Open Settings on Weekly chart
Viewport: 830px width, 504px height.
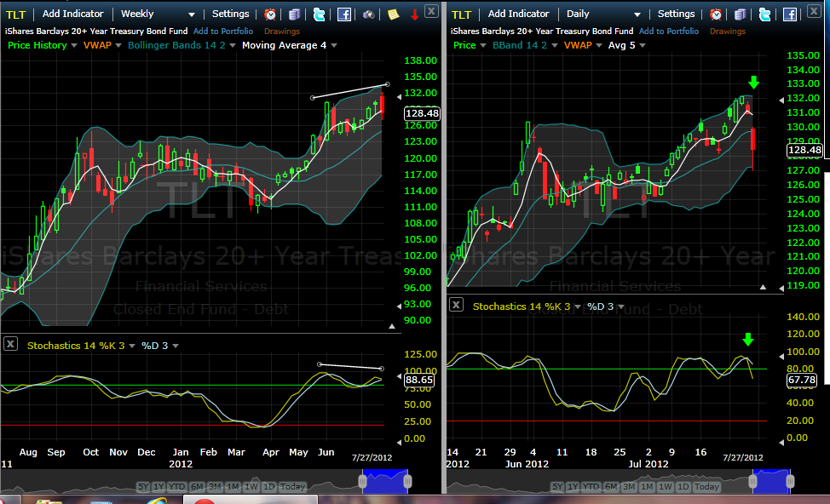[x=230, y=14]
